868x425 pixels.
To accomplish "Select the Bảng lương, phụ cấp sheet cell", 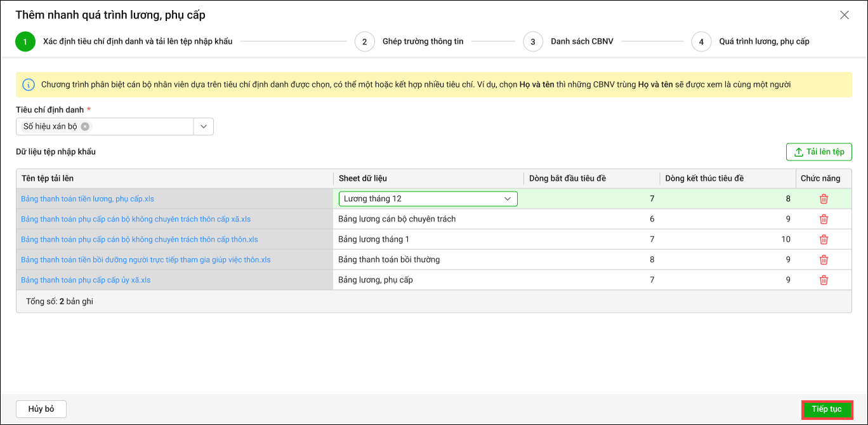I will coord(428,280).
